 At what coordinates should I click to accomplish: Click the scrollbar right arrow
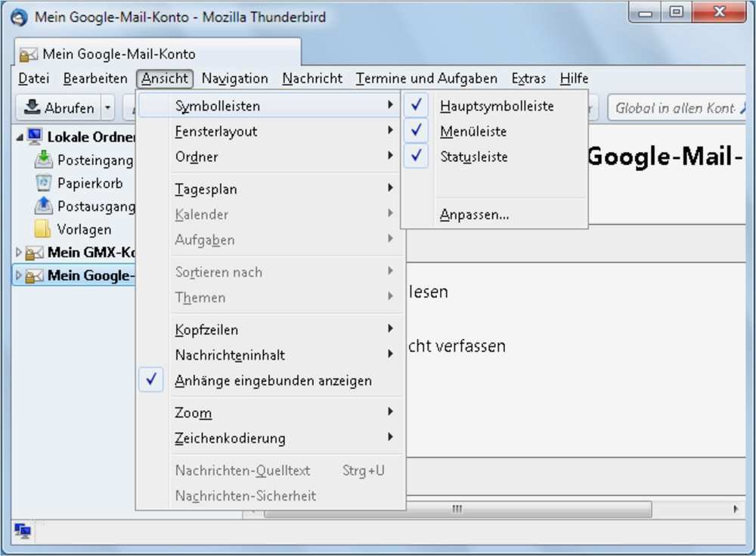pos(736,508)
